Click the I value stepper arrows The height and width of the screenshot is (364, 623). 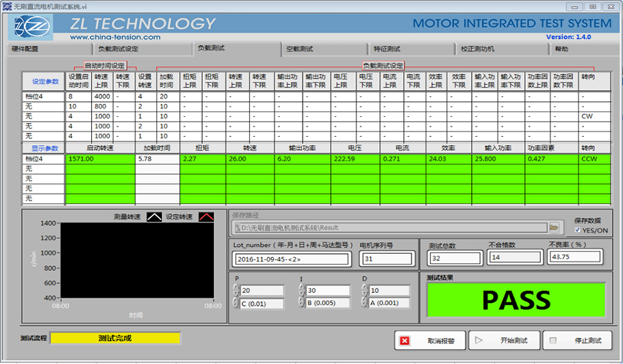(302, 290)
